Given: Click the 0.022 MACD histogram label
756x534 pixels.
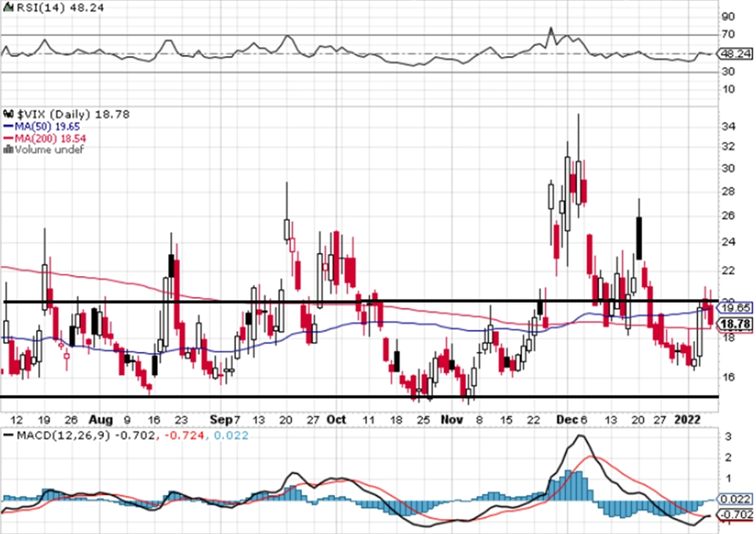Looking at the screenshot, I should [735, 499].
